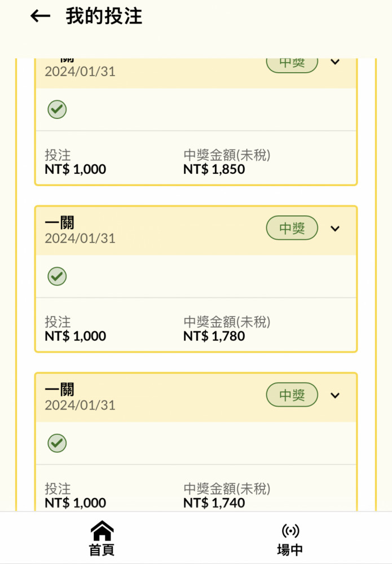Click the NT$ 1,740 winnings amount

[x=214, y=503]
